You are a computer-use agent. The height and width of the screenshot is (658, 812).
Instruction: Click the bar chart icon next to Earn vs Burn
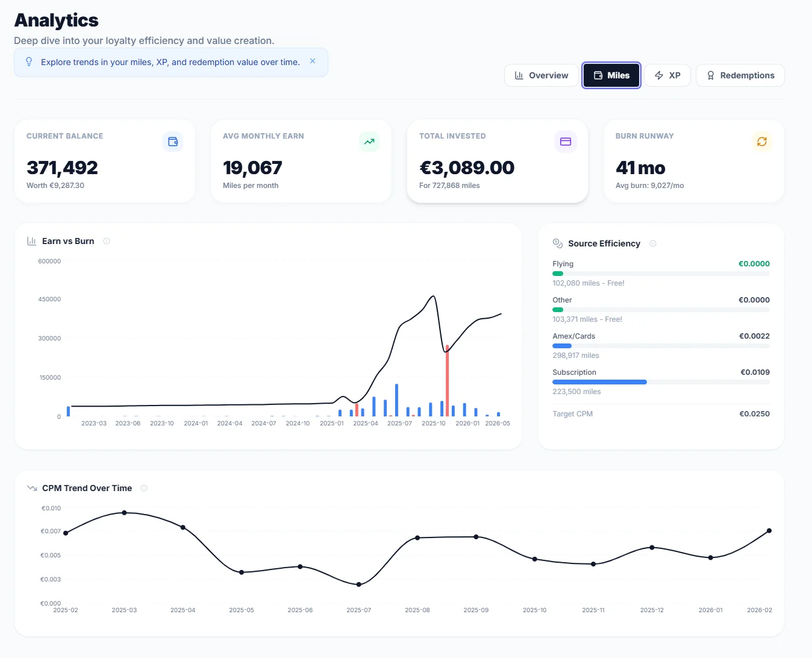click(31, 240)
